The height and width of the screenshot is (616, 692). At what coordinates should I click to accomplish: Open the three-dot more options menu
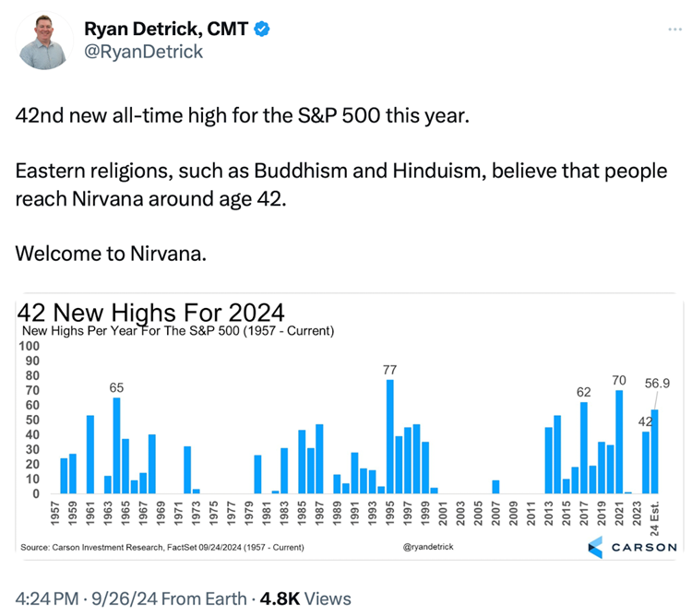click(675, 30)
